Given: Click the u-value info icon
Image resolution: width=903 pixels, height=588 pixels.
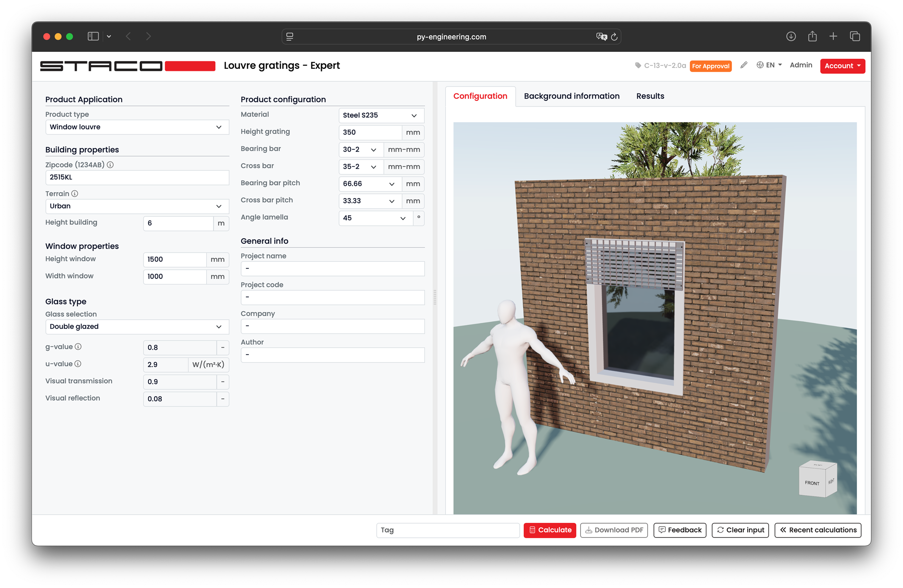Looking at the screenshot, I should pos(78,363).
